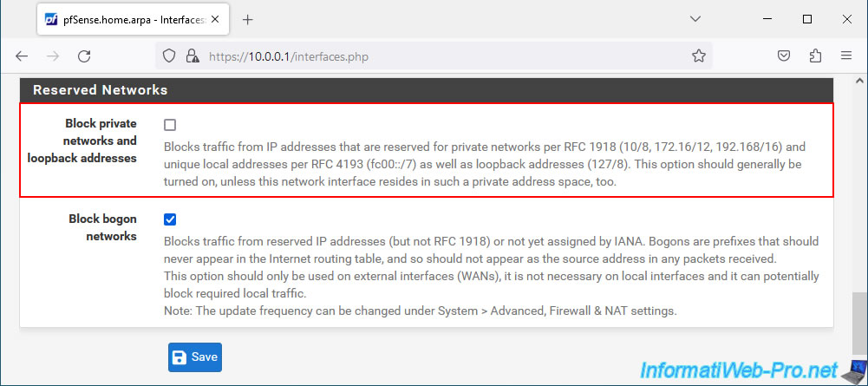
Task: Uncheck Block bogon networks checkbox
Action: pyautogui.click(x=170, y=219)
